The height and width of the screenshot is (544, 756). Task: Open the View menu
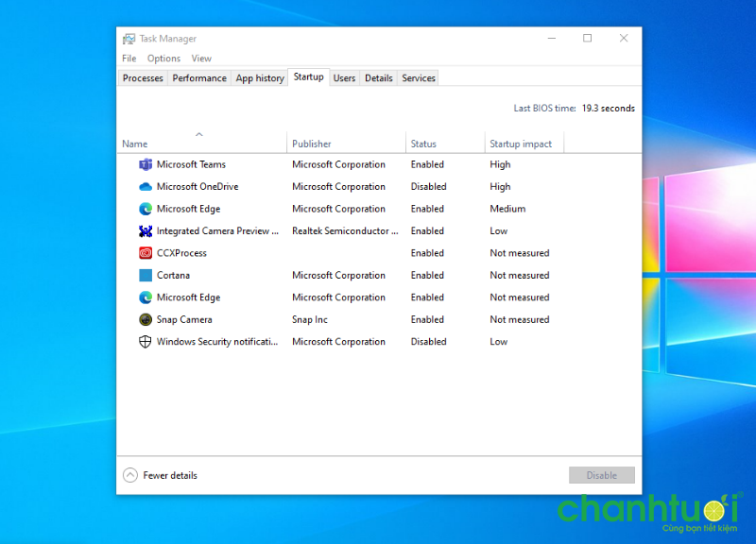[x=201, y=59]
